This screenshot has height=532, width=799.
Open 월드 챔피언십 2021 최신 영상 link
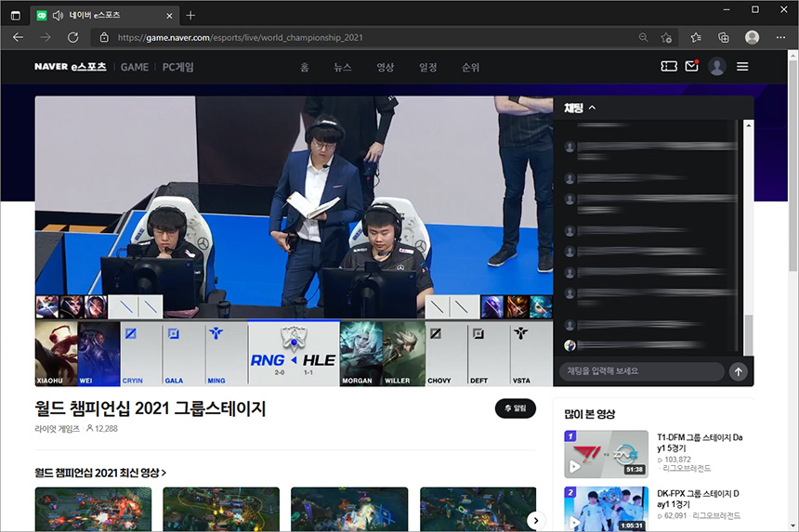100,473
